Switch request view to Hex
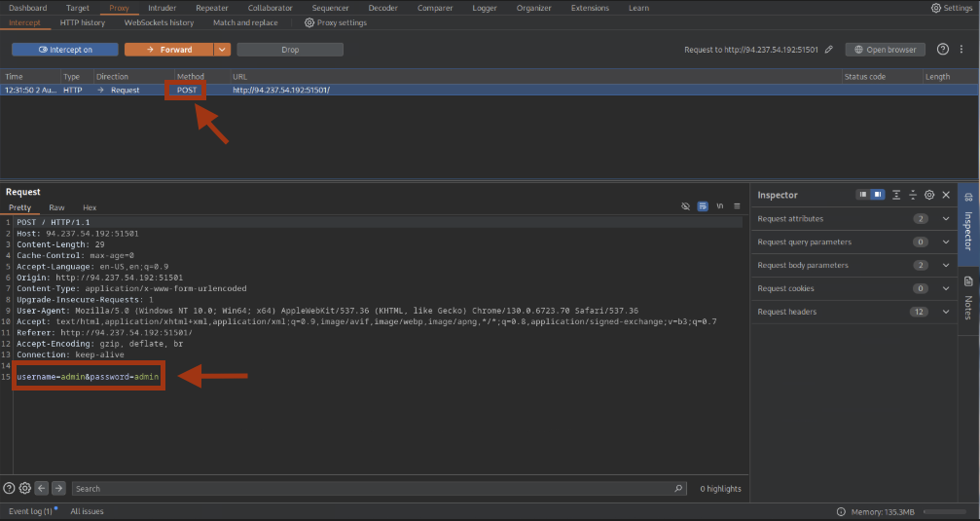Screen dimensions: 980x521 (90, 207)
